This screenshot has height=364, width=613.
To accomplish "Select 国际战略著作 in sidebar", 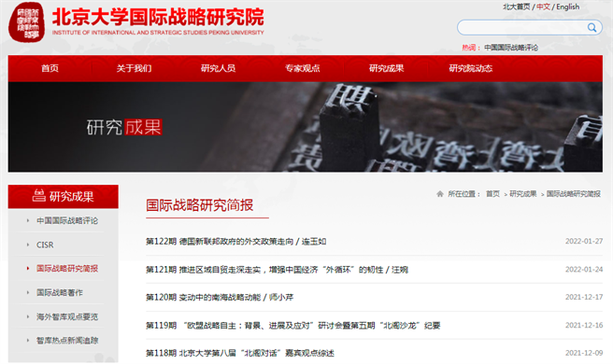I will point(60,292).
